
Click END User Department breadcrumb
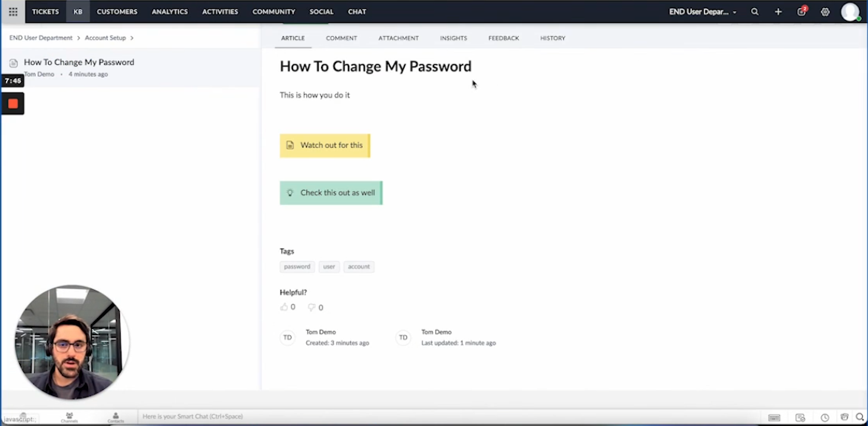[x=41, y=38]
